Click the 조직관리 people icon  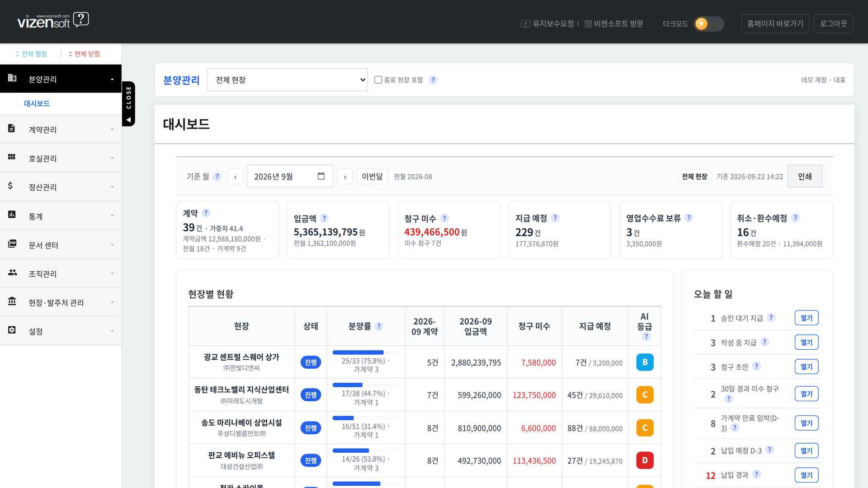coord(13,272)
